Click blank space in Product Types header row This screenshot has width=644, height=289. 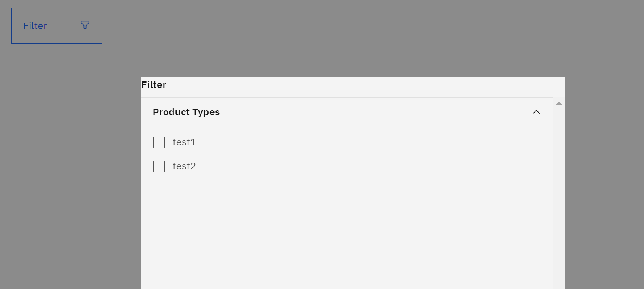375,112
